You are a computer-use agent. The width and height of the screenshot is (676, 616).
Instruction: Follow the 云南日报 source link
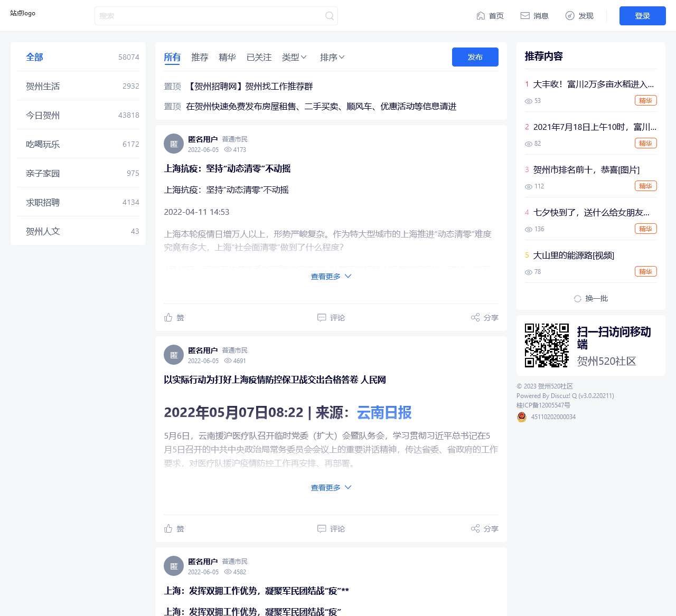(x=384, y=413)
